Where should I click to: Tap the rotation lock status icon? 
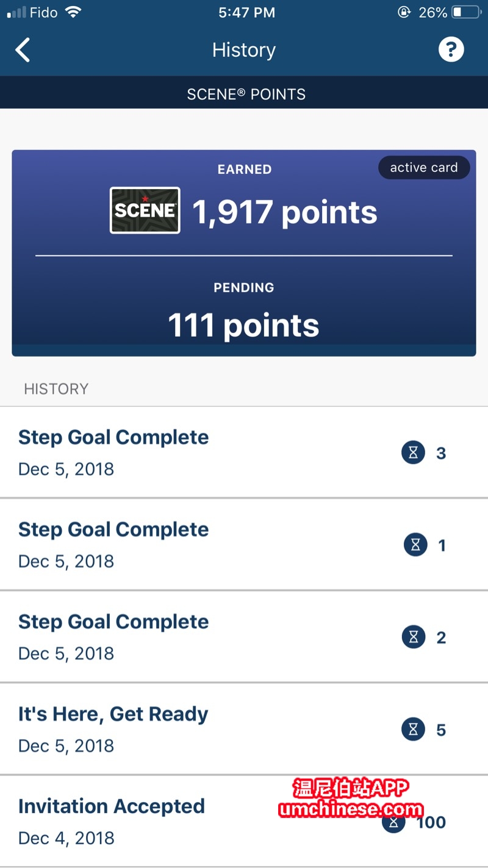click(x=403, y=12)
